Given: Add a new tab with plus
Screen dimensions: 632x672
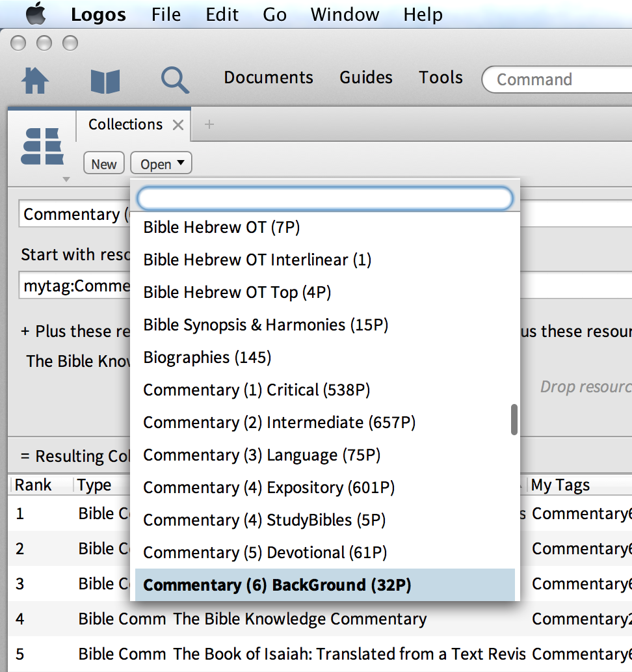Looking at the screenshot, I should tap(209, 124).
